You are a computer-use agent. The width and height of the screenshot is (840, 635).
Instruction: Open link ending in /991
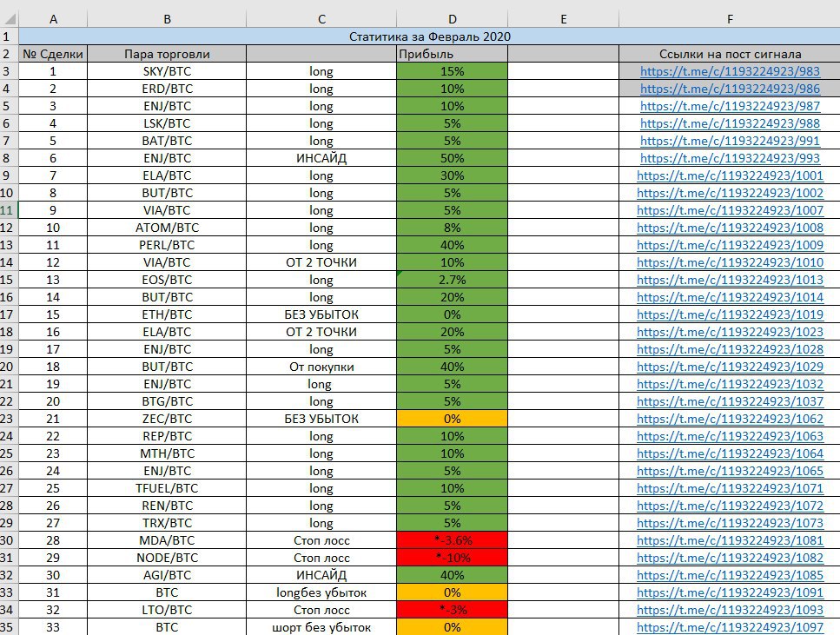tap(730, 141)
